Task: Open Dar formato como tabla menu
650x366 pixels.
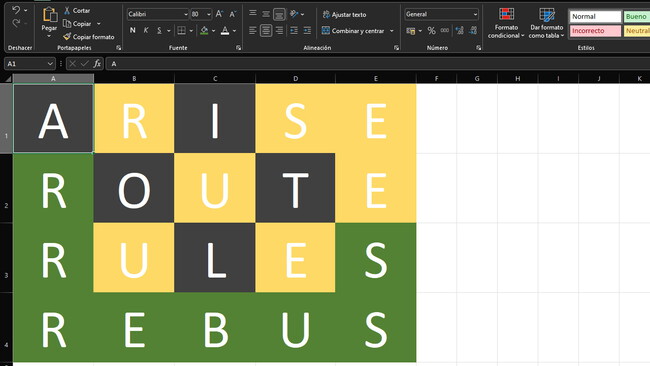Action: [x=546, y=23]
